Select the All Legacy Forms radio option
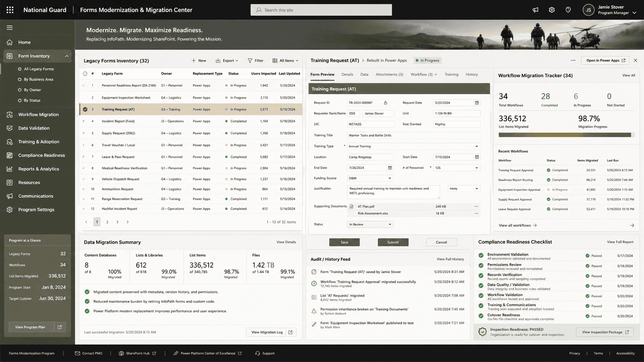This screenshot has width=644, height=362. point(20,69)
